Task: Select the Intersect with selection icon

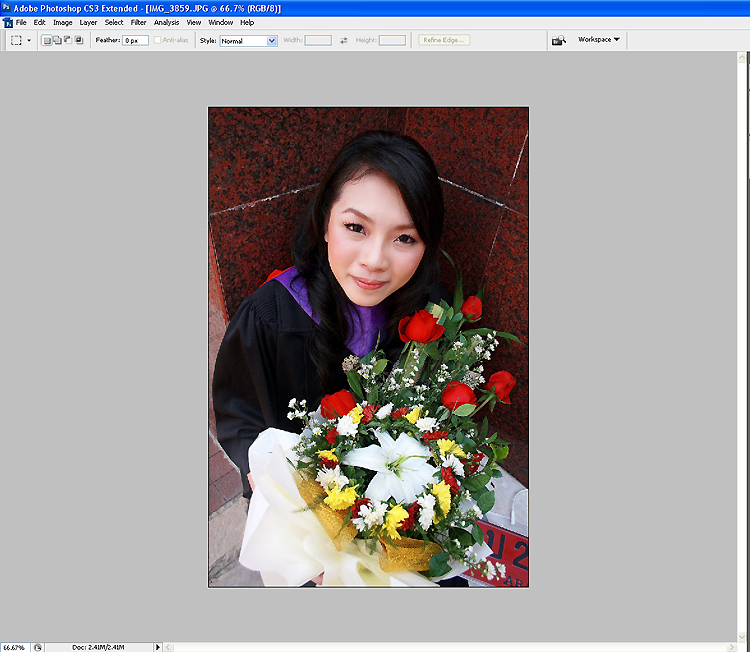Action: pos(79,40)
